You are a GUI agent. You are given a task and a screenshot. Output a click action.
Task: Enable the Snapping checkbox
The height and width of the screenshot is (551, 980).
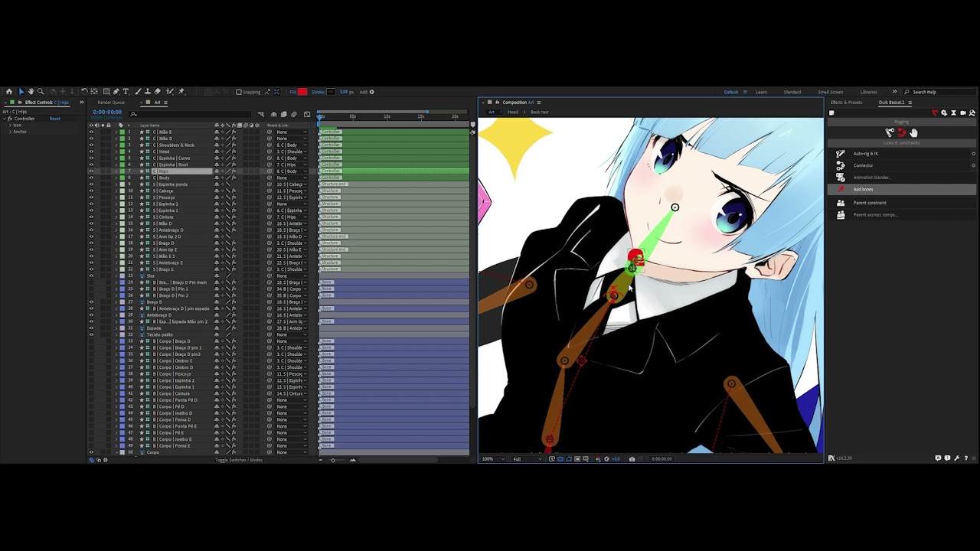point(239,92)
